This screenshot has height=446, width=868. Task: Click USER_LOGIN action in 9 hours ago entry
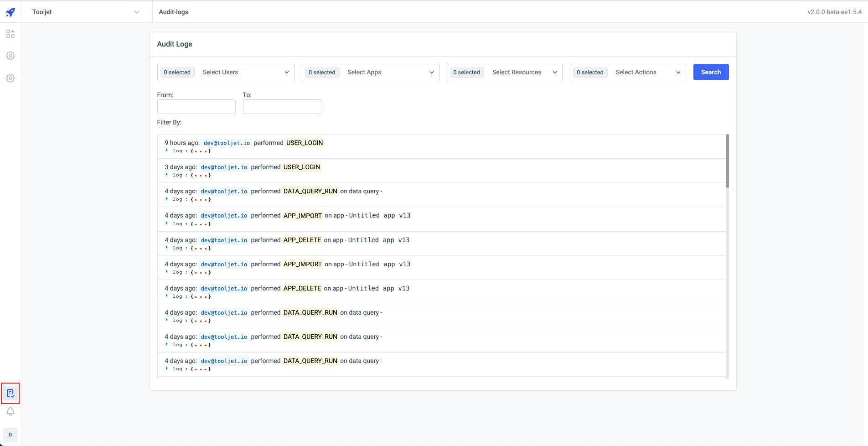coord(305,143)
